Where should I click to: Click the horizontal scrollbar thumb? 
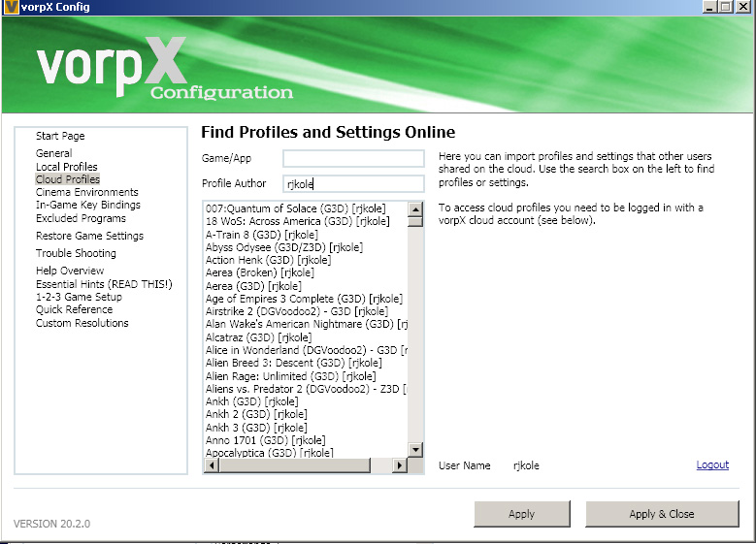[294, 465]
